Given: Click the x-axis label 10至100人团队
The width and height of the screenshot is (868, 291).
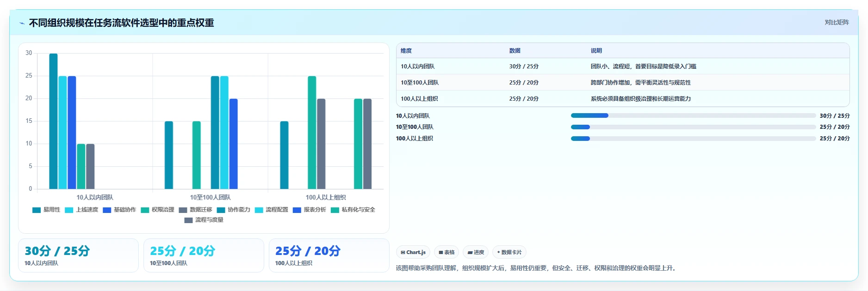Looking at the screenshot, I should [210, 197].
